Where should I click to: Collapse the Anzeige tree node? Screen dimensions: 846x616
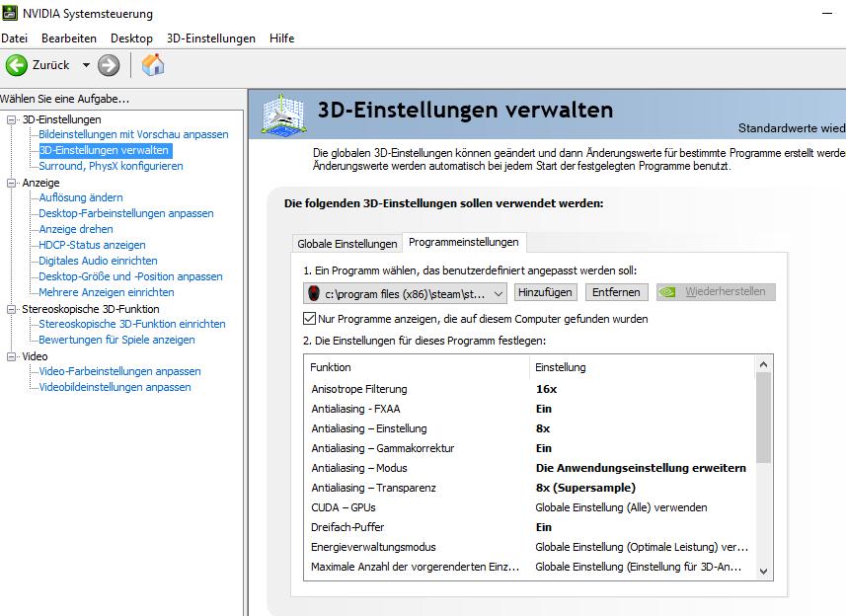point(11,183)
